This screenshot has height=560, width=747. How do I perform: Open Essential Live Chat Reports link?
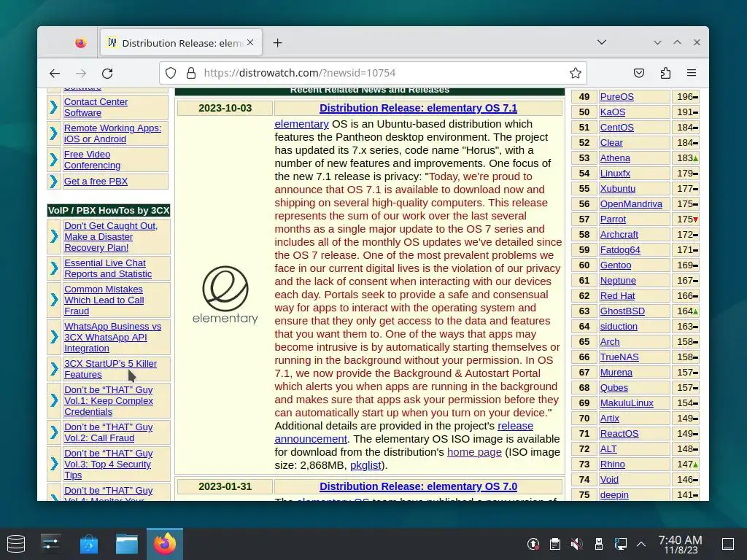pos(108,268)
